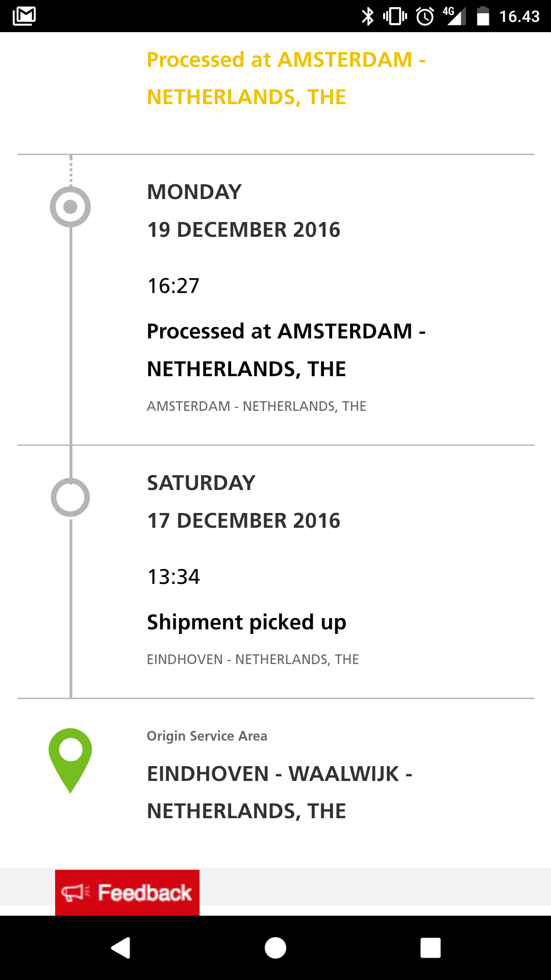Select the 19 December timeline marker circle
Viewport: 551px width, 980px height.
pyautogui.click(x=70, y=207)
